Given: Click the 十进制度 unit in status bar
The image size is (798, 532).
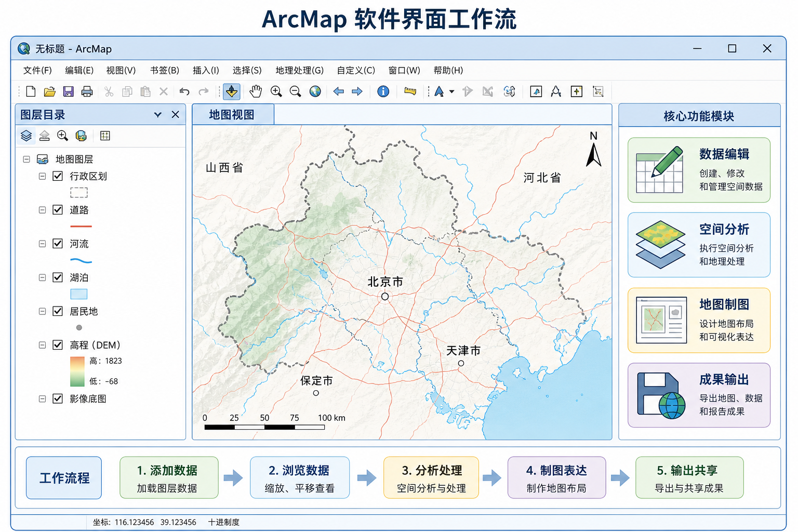Looking at the screenshot, I should (x=224, y=522).
